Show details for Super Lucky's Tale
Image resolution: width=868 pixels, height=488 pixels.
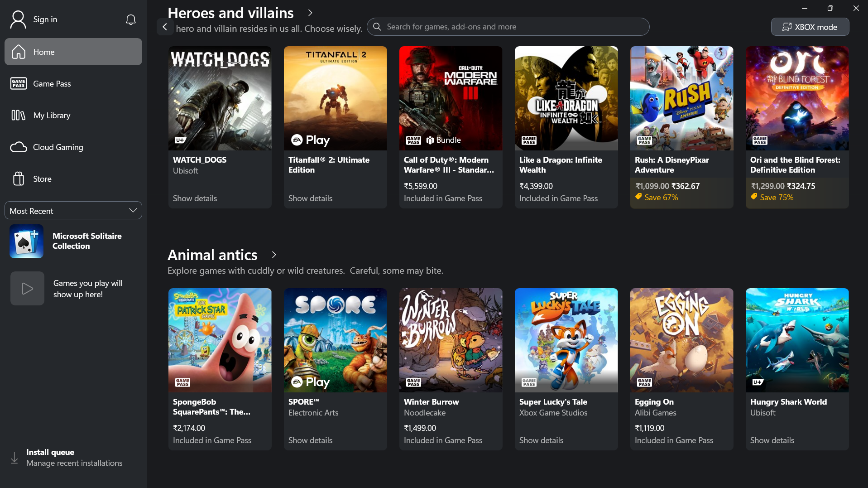541,440
